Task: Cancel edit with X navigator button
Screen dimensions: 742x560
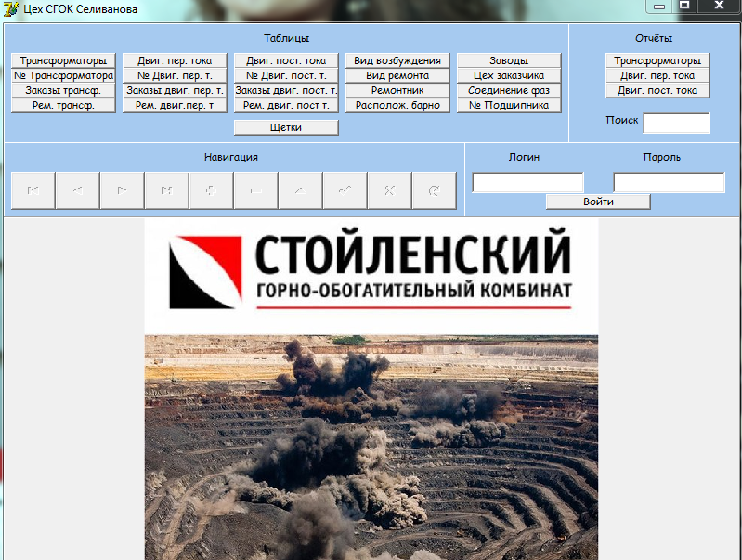Action: coord(389,190)
